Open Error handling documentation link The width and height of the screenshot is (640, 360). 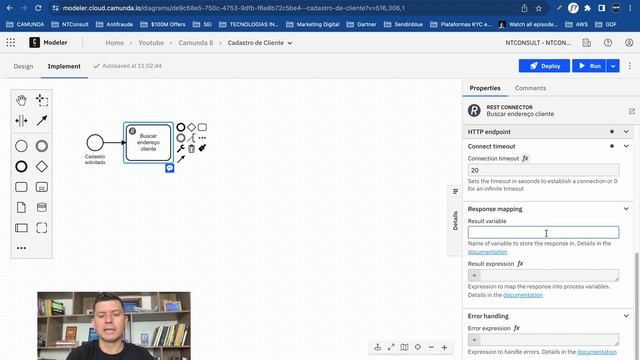click(597, 351)
